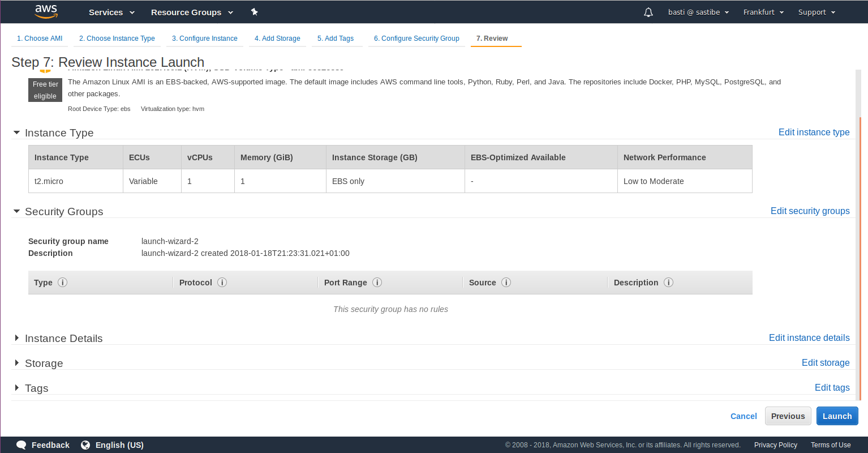Go to step 4. Add Storage tab
Screen dimensions: 868x453
point(277,39)
